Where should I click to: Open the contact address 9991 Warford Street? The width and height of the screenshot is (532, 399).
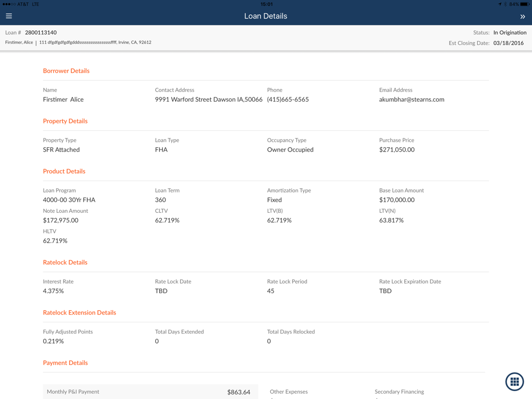click(x=209, y=99)
